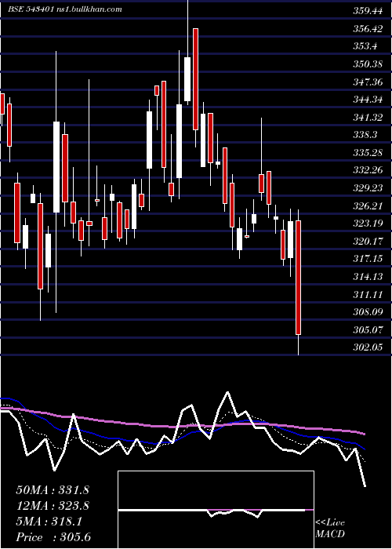The height and width of the screenshot is (549, 392).
Task: Click the 317.15 price axis label
Action: coord(368,259)
